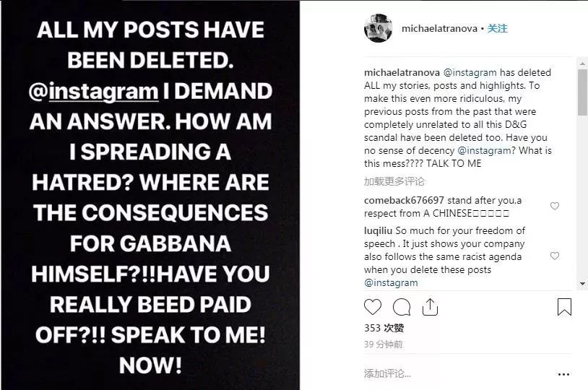Open comments via the speech bubble icon
588x390 pixels.
(402, 307)
